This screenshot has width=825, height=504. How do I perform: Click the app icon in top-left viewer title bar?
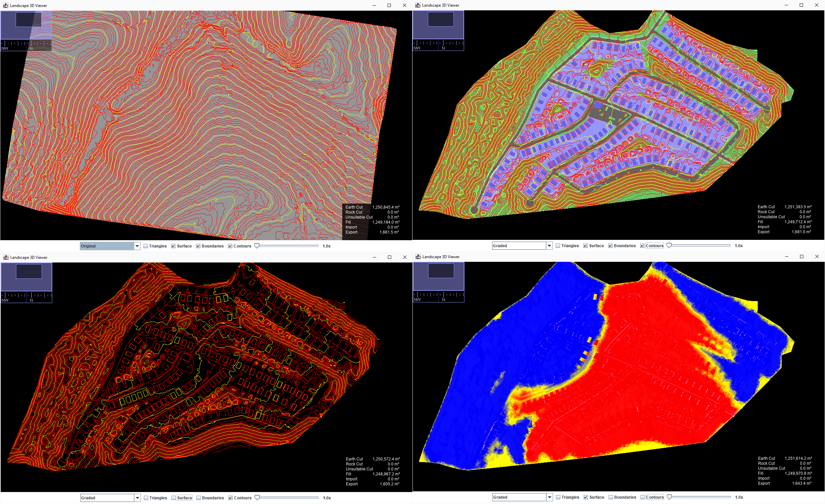click(5, 5)
